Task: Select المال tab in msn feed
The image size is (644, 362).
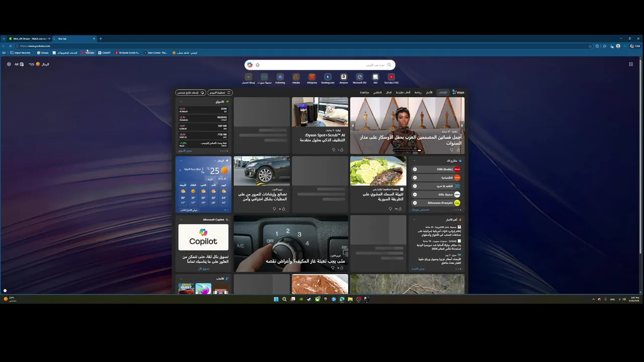Action: tap(389, 93)
